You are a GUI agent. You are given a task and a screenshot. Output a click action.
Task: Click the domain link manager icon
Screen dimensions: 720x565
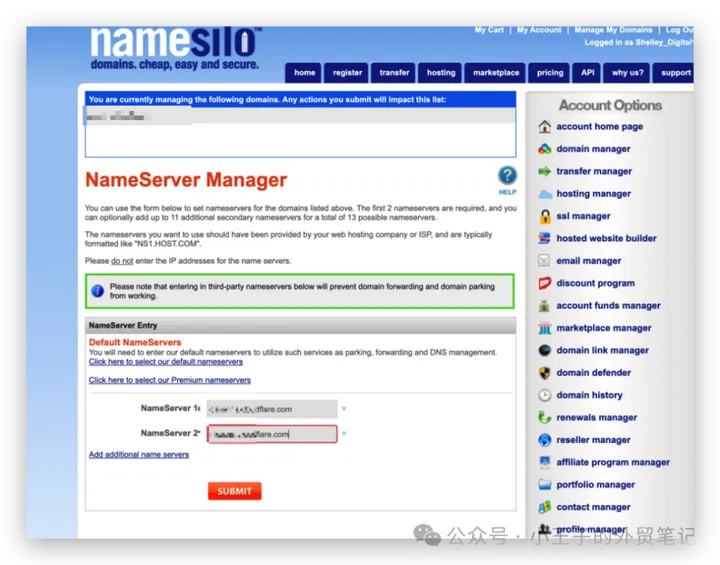point(545,350)
